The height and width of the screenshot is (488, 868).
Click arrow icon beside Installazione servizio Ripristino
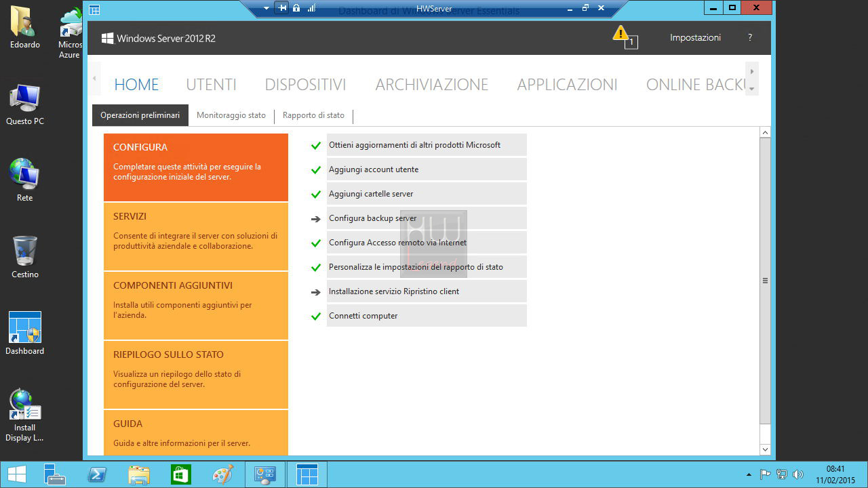click(315, 292)
